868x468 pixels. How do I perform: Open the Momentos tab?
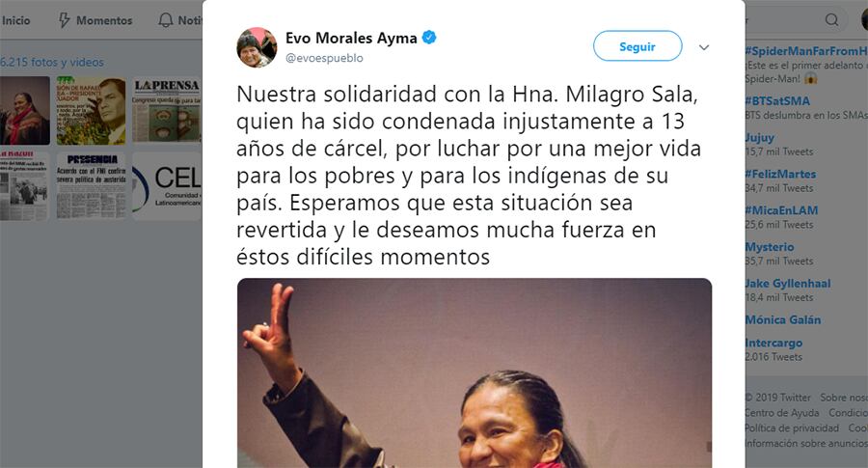104,20
